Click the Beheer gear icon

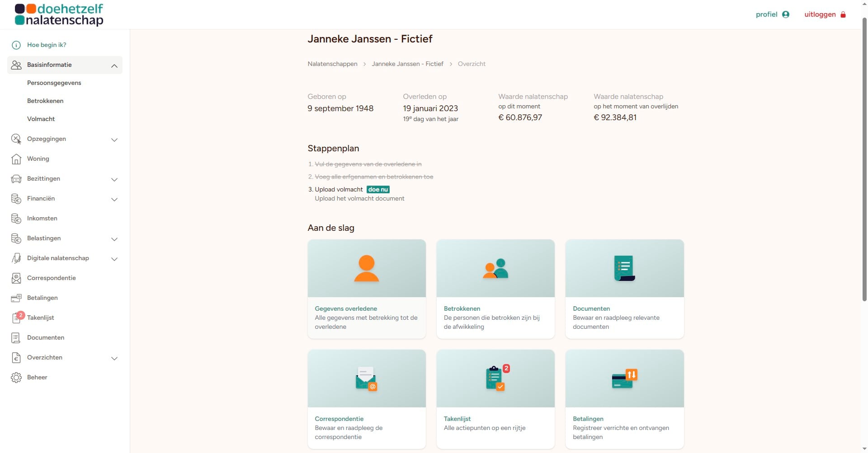tap(16, 378)
